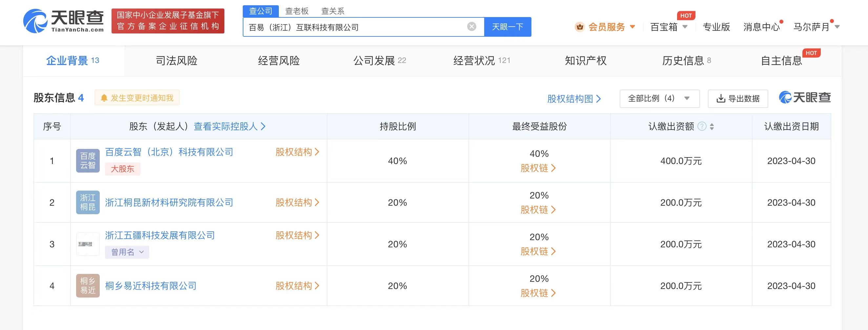This screenshot has height=330, width=868.
Task: Open the 股权结构图 equity structure chart
Action: click(573, 99)
